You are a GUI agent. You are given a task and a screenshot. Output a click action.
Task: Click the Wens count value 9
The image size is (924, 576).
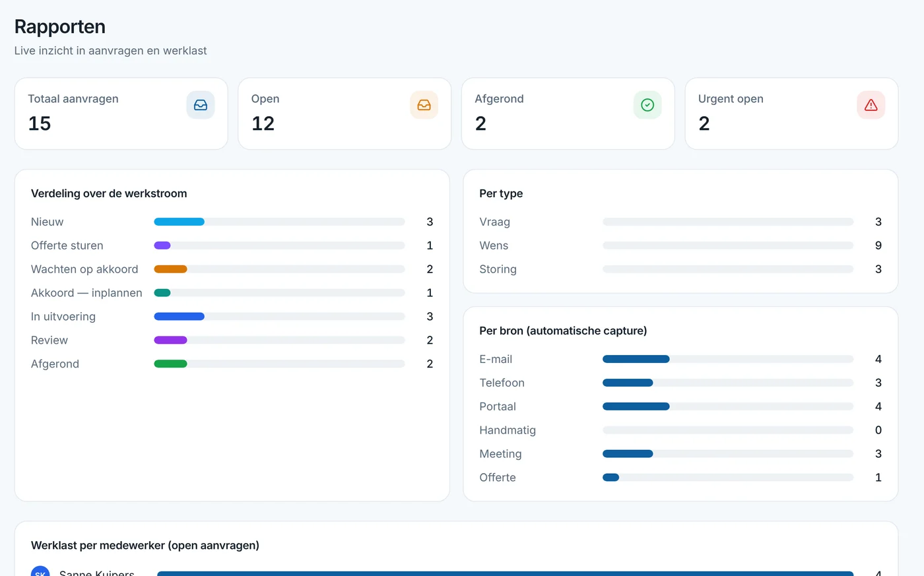(x=878, y=245)
